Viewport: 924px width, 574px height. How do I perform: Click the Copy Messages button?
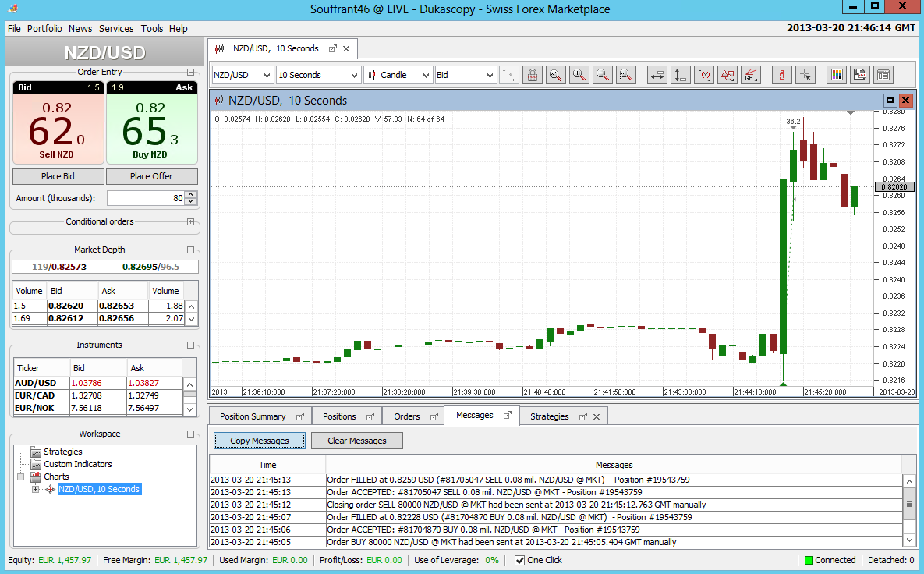(260, 441)
